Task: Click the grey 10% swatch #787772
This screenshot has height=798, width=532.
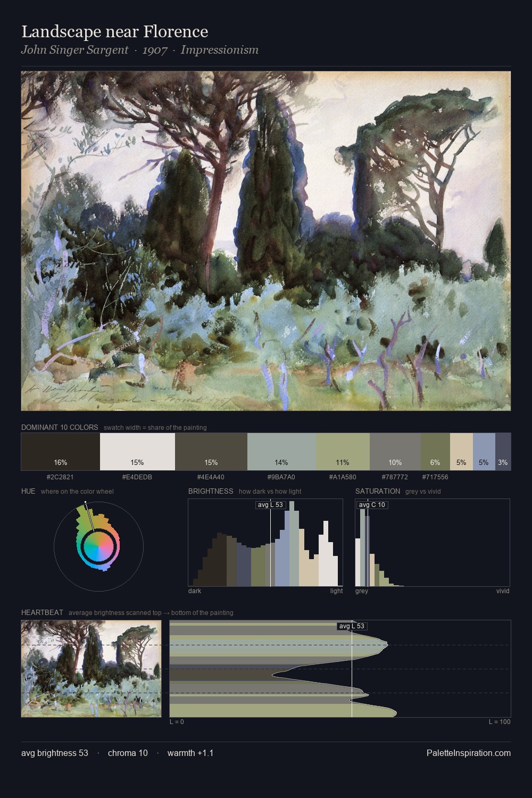Action: coord(395,452)
